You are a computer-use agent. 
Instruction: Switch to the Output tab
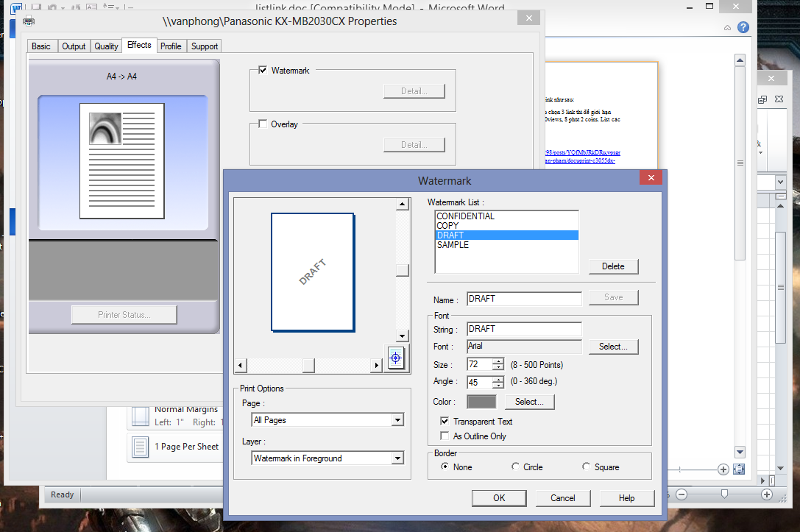click(x=74, y=46)
